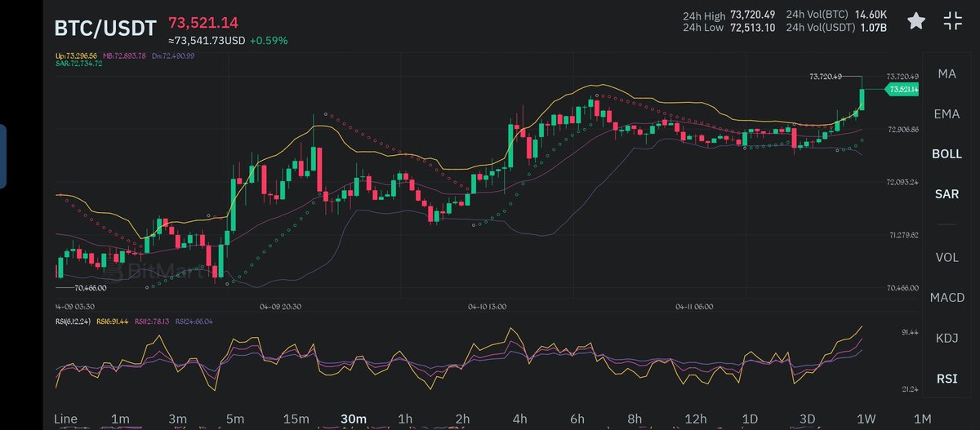The width and height of the screenshot is (980, 430).
Task: Tap the 04-11 06:00 time axis label
Action: click(695, 307)
